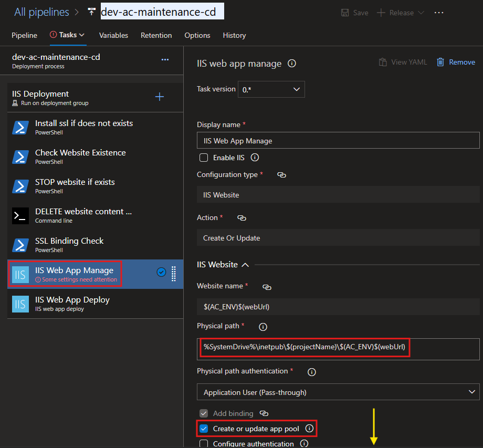Click the IIS Web App Deploy task icon
483x448 pixels.
[x=20, y=304]
